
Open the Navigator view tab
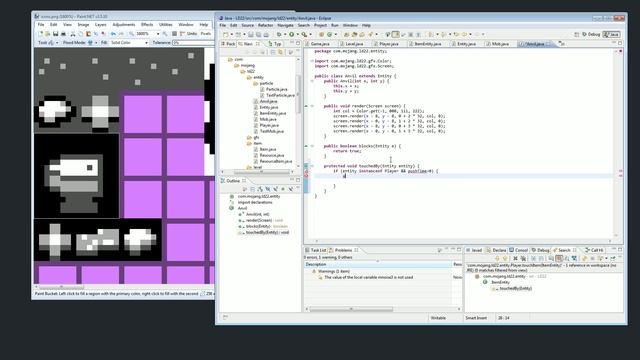(x=249, y=44)
